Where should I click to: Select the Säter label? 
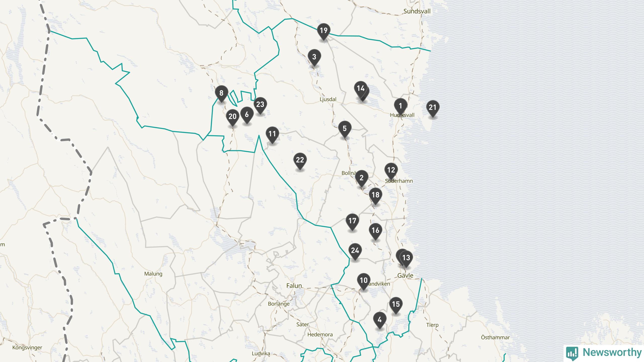[302, 325]
